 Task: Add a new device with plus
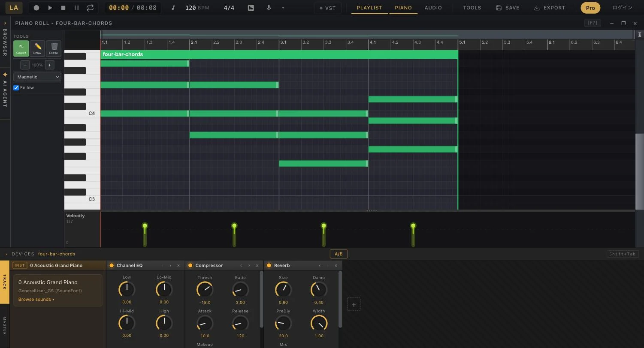(x=354, y=305)
